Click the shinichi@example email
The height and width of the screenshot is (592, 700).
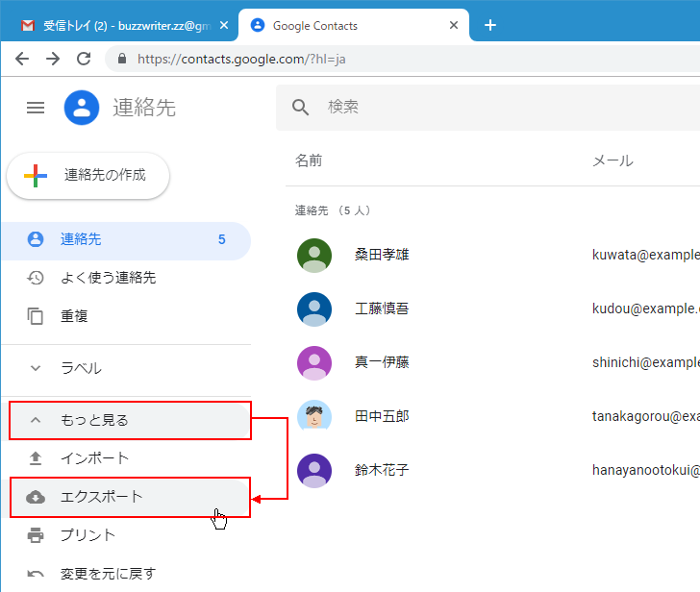coord(646,362)
